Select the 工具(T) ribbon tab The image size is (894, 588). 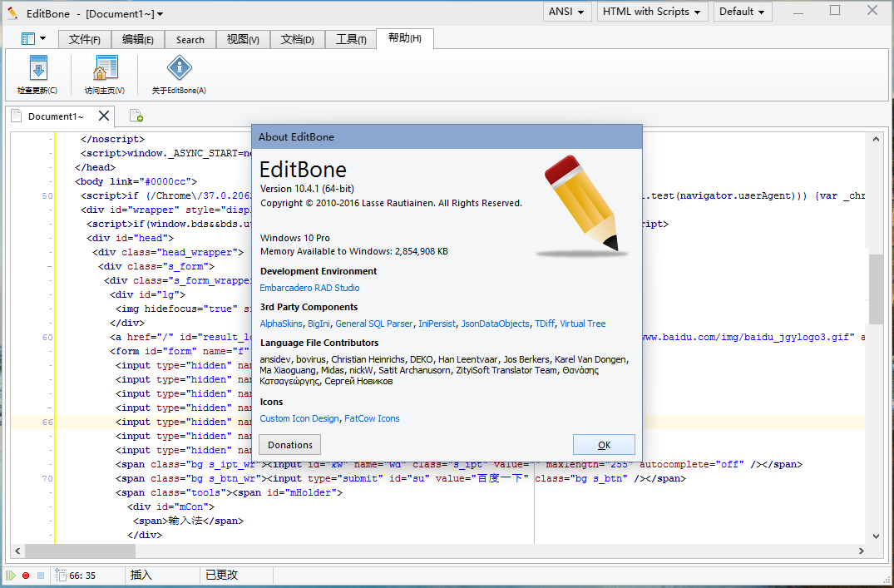click(x=351, y=40)
